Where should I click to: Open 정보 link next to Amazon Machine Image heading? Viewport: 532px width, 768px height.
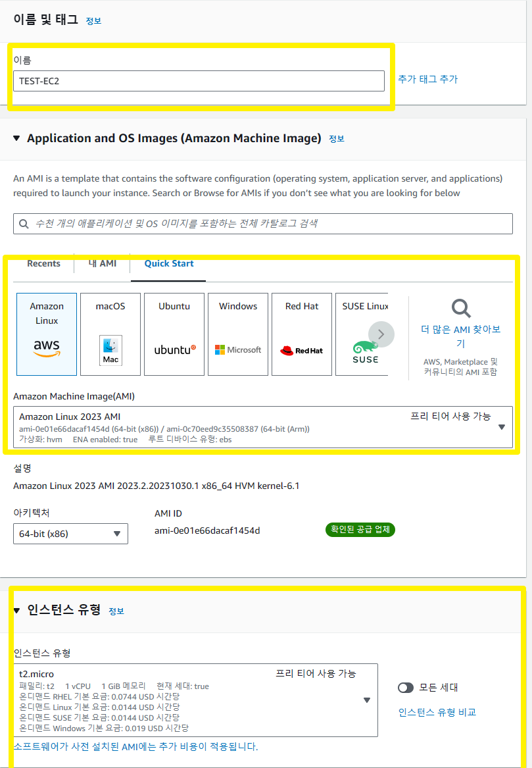[x=337, y=139]
